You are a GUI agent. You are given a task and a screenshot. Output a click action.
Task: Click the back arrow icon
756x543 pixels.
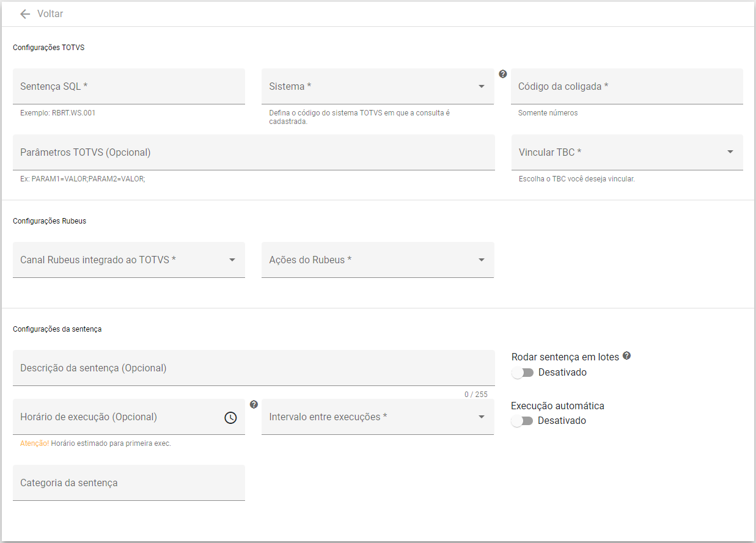[25, 14]
